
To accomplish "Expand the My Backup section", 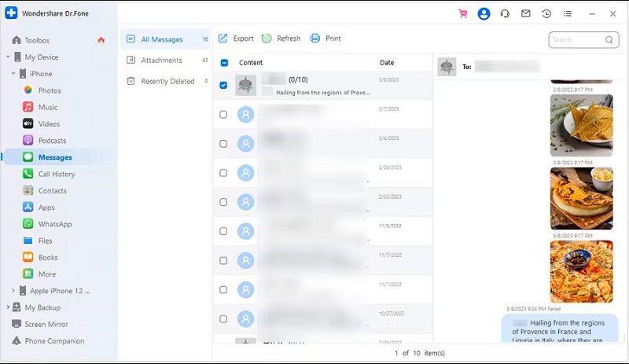I will click(8, 307).
